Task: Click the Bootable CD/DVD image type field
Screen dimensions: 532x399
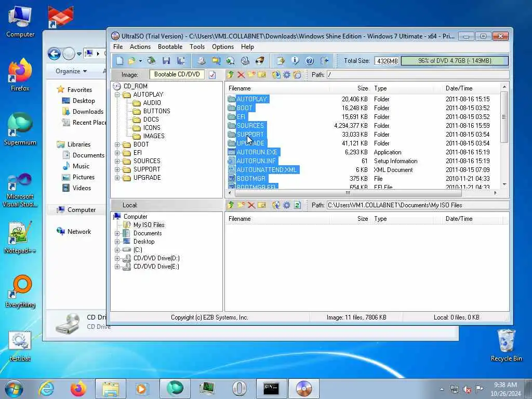Action: click(x=177, y=74)
